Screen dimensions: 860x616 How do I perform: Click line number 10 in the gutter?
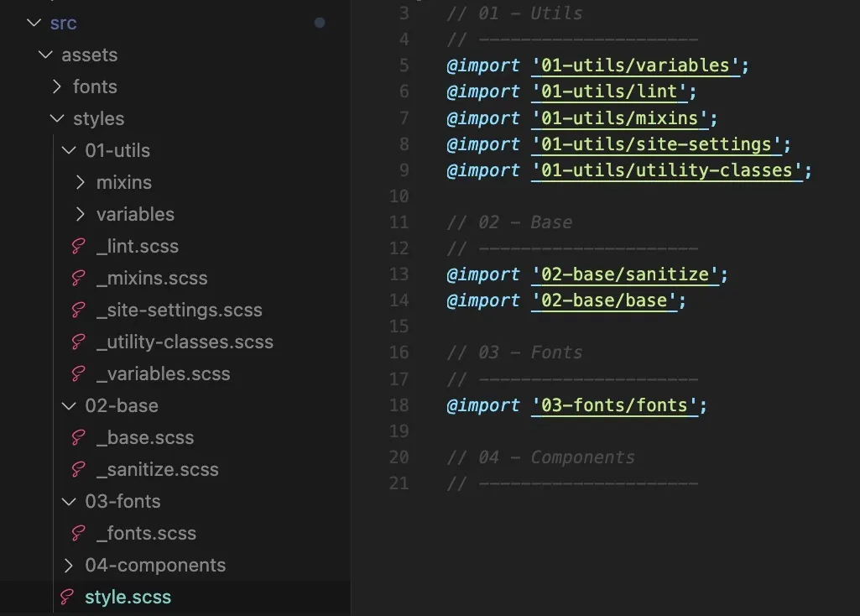point(399,196)
